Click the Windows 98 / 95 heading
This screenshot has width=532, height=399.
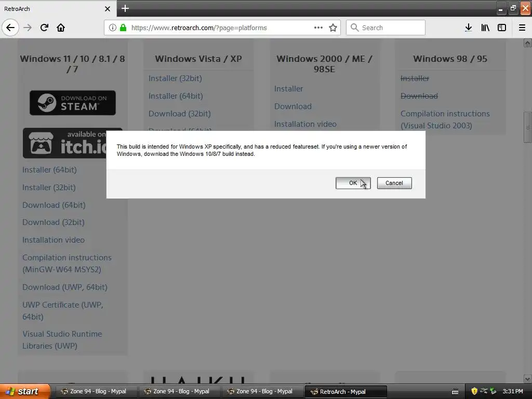(x=450, y=59)
